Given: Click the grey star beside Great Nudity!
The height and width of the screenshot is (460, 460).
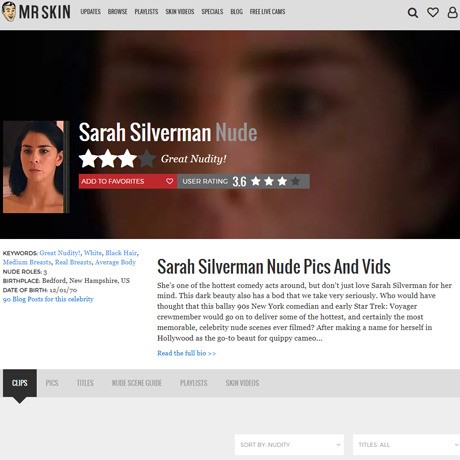Looking at the screenshot, I should tap(147, 158).
